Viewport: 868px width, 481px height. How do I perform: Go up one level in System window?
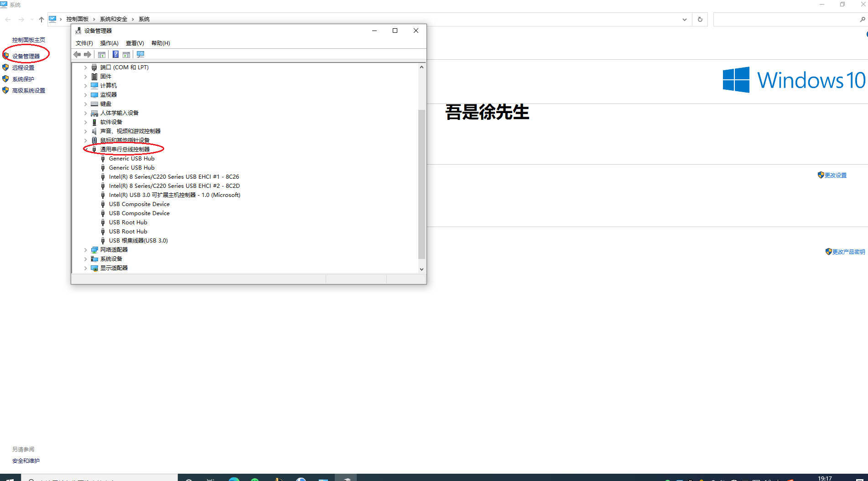pos(42,19)
